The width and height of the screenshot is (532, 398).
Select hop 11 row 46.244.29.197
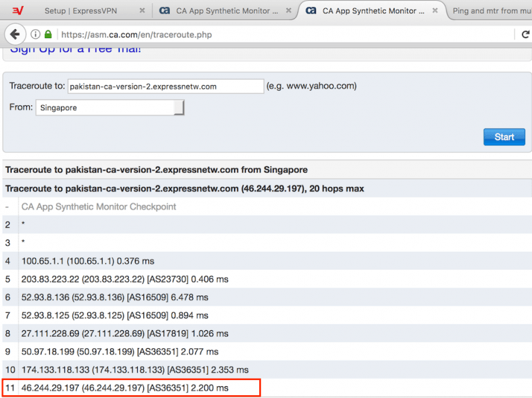tap(267, 388)
